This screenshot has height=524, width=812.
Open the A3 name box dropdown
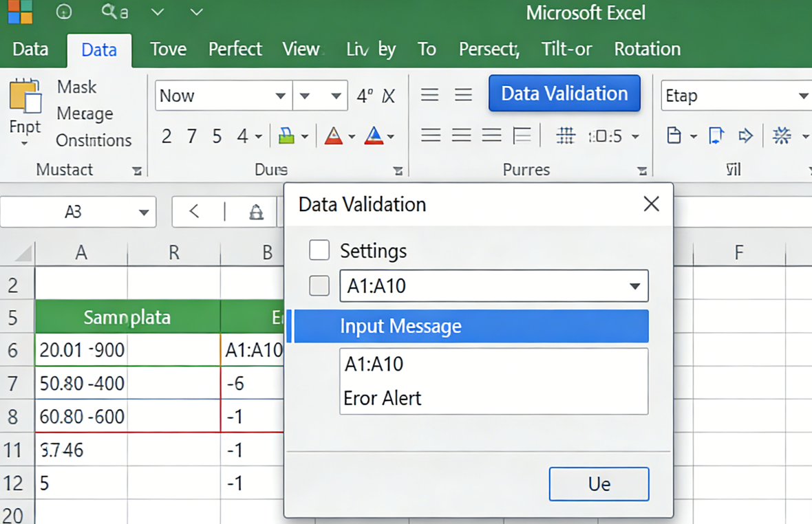(144, 212)
